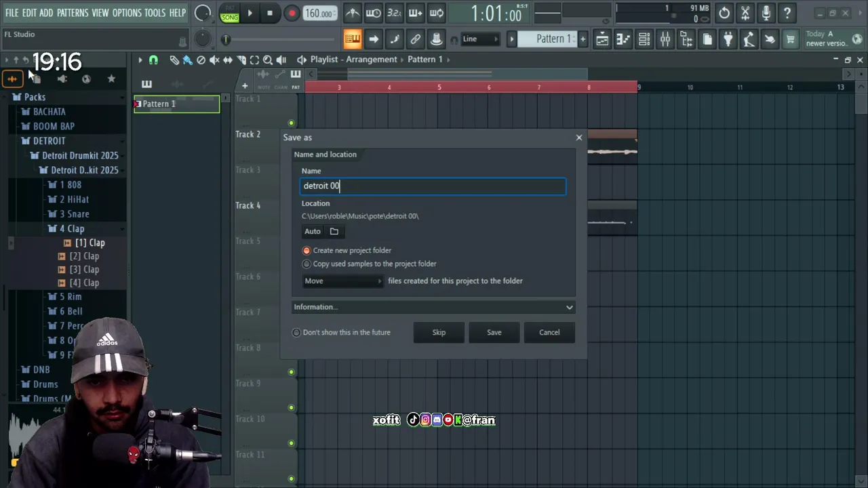Show browser Favorites star tab

point(111,79)
